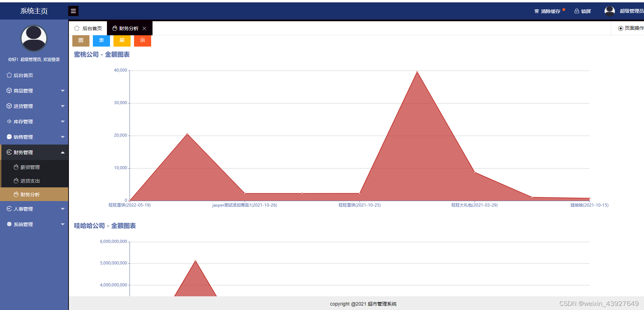This screenshot has width=644, height=310.
Task: Close the 财务分析 tab
Action: coord(144,28)
